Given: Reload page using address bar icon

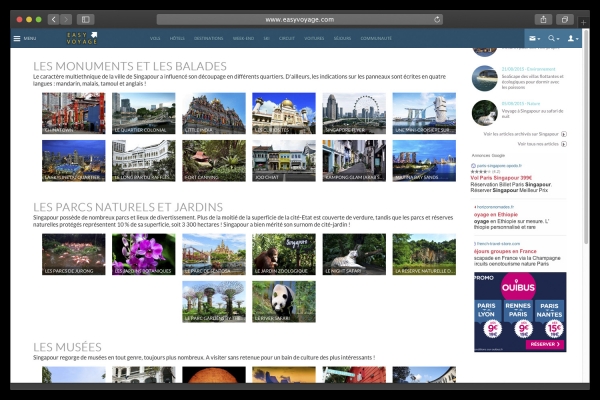Looking at the screenshot, I should [x=437, y=19].
